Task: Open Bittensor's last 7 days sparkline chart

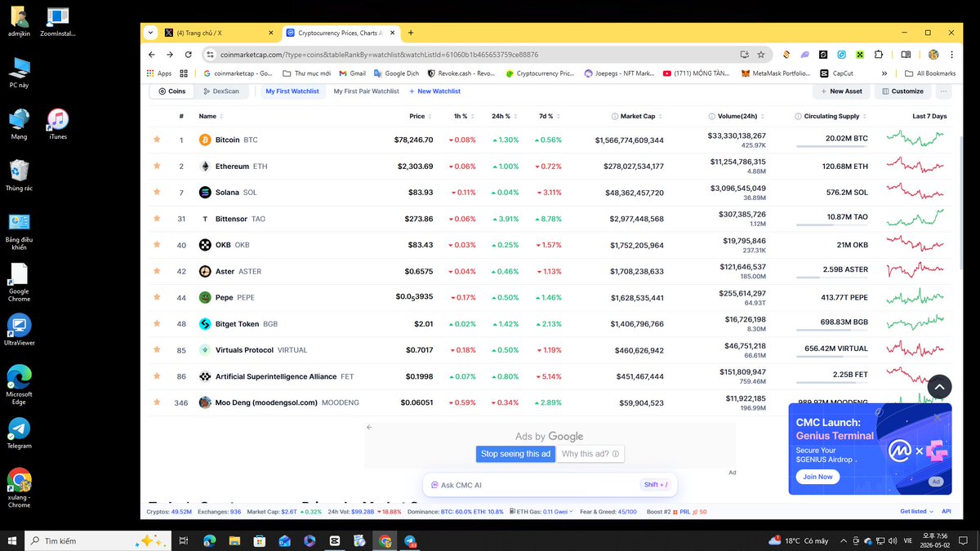Action: point(915,218)
